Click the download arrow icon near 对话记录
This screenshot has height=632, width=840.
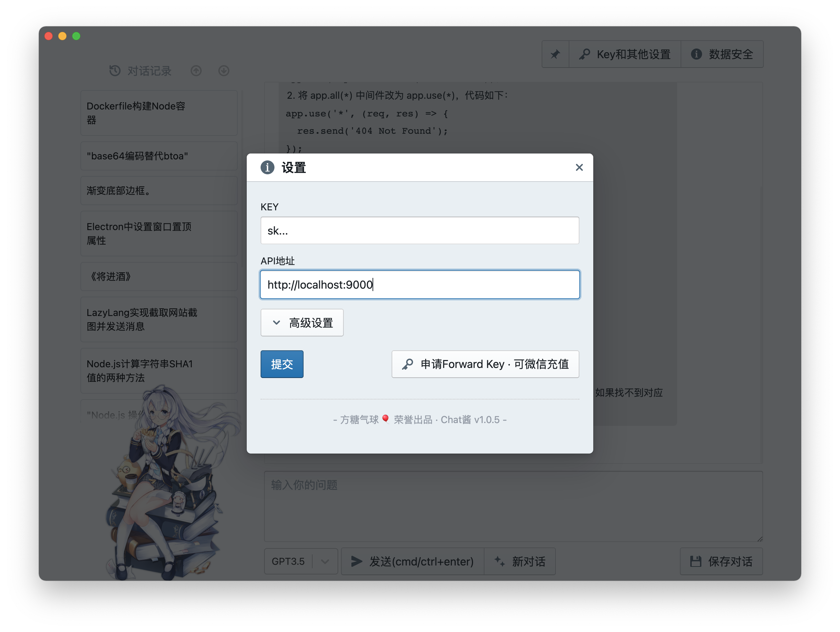coord(224,71)
